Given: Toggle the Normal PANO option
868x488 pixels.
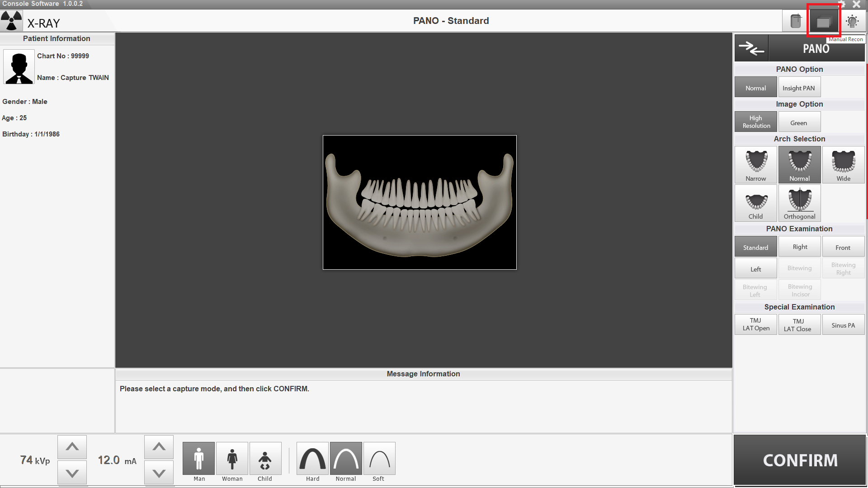Looking at the screenshot, I should point(756,87).
